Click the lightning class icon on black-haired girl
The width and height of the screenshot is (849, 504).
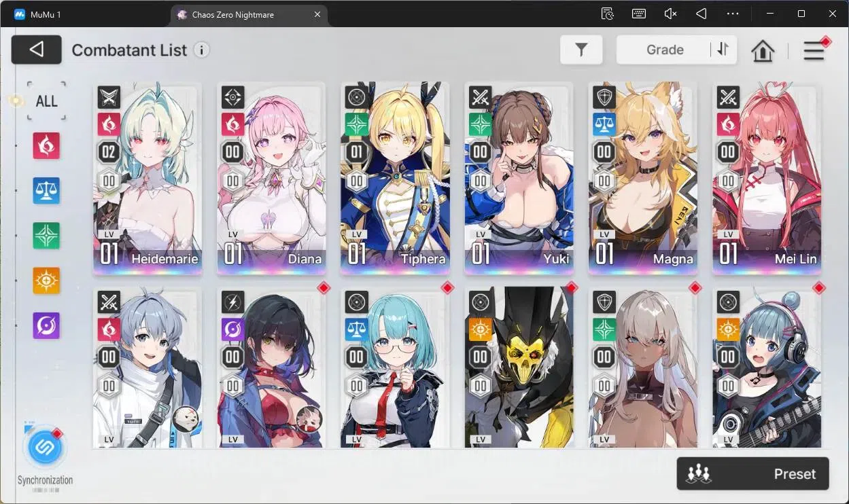[233, 303]
